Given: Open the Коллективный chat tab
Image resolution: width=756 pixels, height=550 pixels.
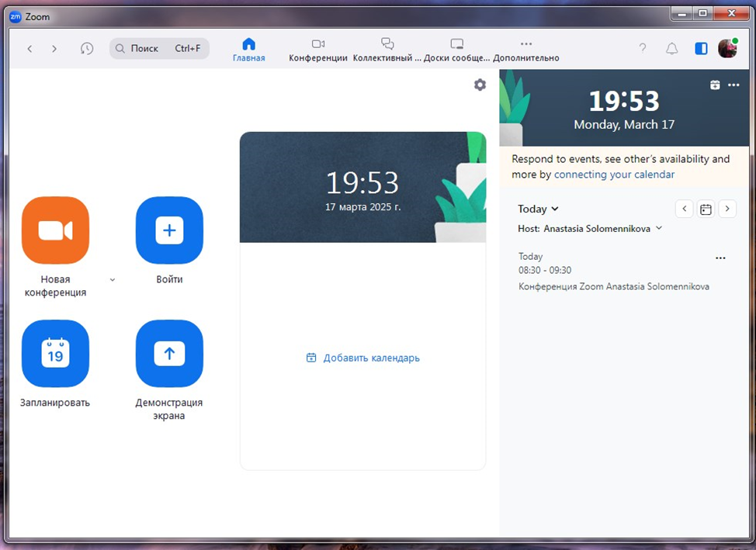Looking at the screenshot, I should click(x=387, y=50).
